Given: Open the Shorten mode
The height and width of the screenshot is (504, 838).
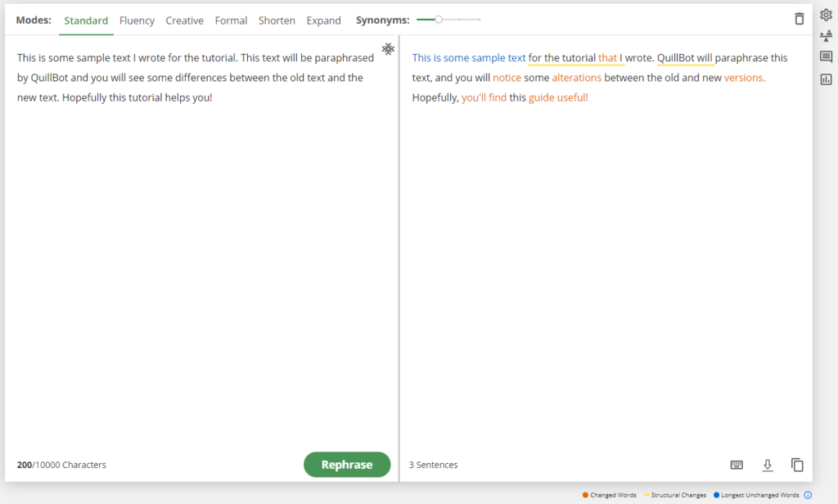Looking at the screenshot, I should coord(277,20).
